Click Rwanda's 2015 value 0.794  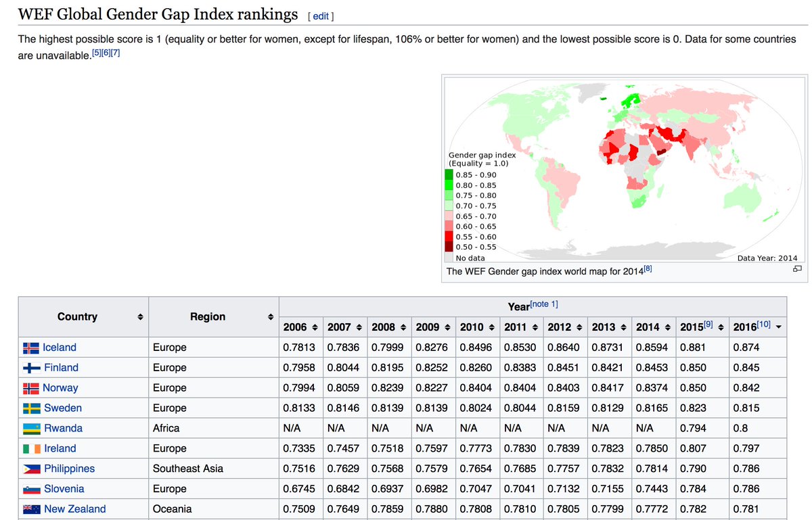[693, 429]
